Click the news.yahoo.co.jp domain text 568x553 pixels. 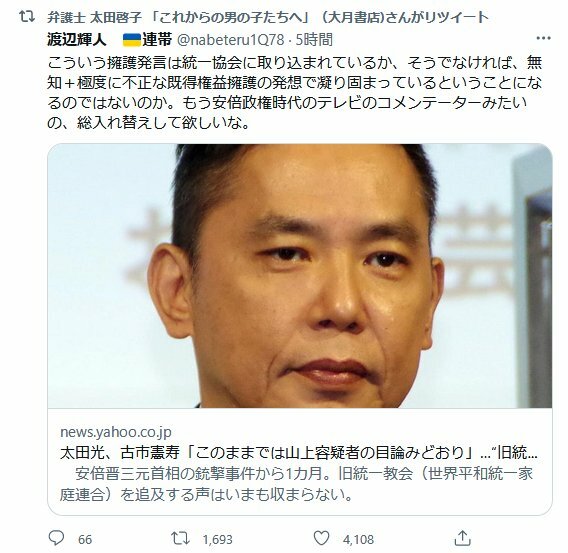(116, 432)
